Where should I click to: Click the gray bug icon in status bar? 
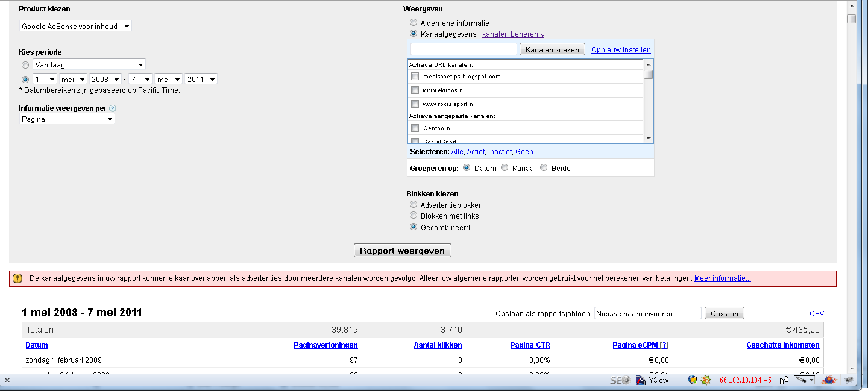click(x=849, y=380)
